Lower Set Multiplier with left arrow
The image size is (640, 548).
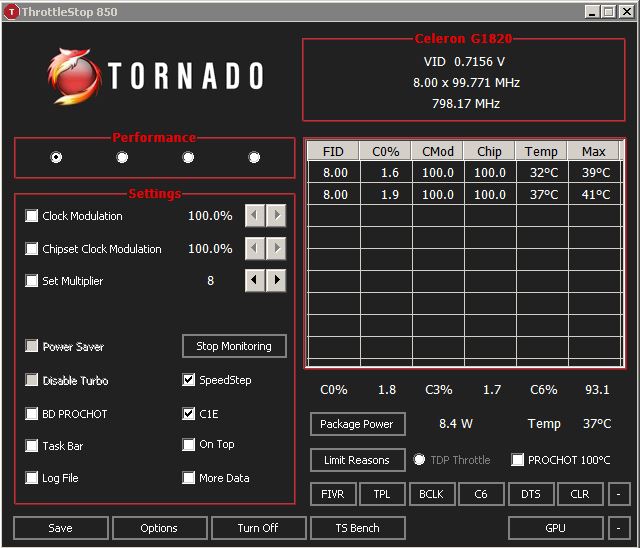(x=255, y=280)
